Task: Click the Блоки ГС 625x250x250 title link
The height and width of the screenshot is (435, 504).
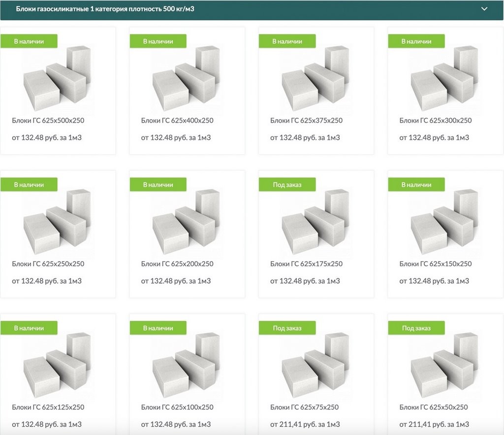Action: pos(48,264)
